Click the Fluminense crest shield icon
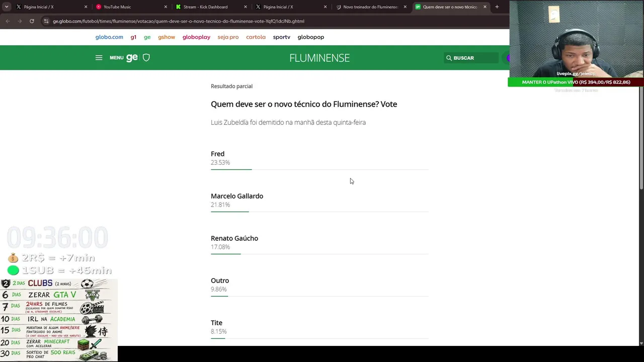644x362 pixels. (146, 58)
